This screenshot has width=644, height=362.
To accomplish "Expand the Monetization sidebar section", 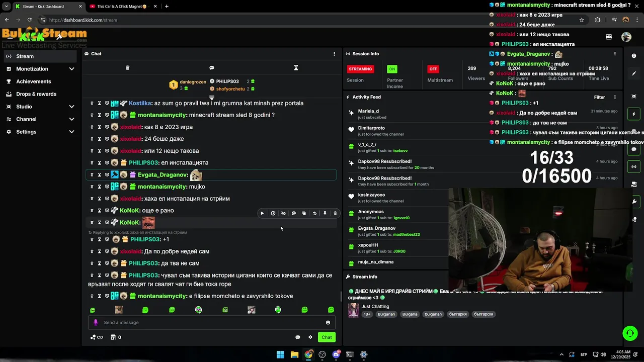I will pos(40,69).
